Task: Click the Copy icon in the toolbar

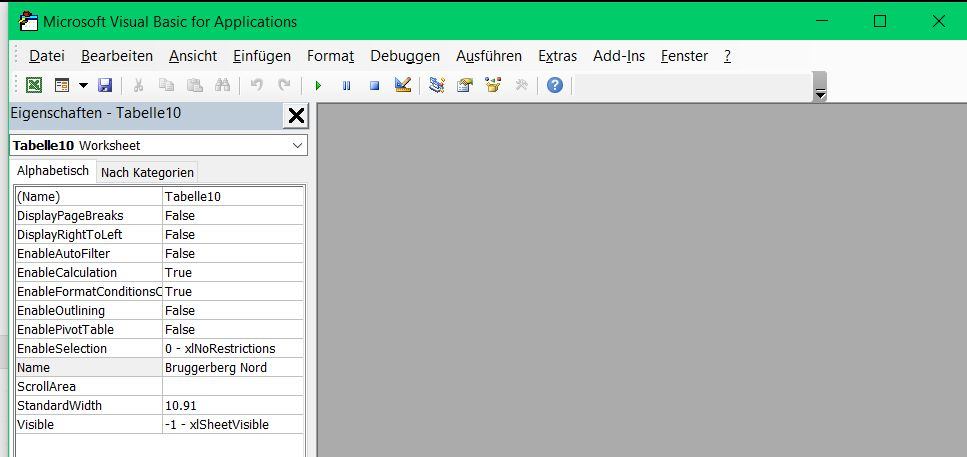Action: tap(166, 85)
